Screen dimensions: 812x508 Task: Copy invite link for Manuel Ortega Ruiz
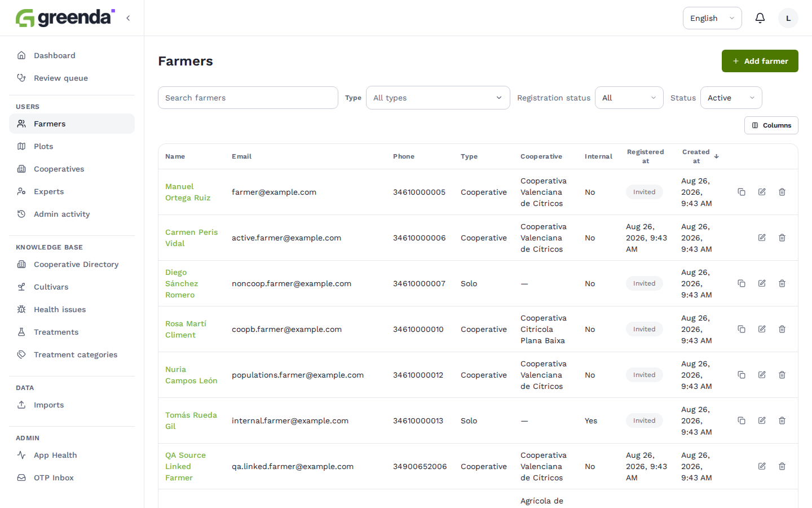pyautogui.click(x=742, y=192)
